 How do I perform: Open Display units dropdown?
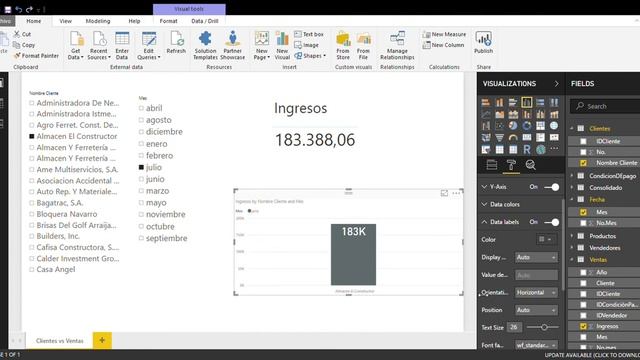[x=536, y=257]
